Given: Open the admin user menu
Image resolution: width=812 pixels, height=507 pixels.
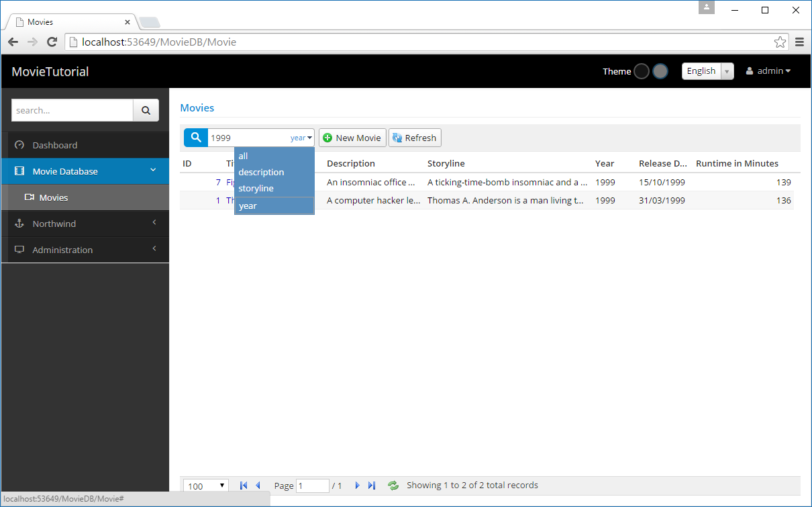Looking at the screenshot, I should (768, 71).
